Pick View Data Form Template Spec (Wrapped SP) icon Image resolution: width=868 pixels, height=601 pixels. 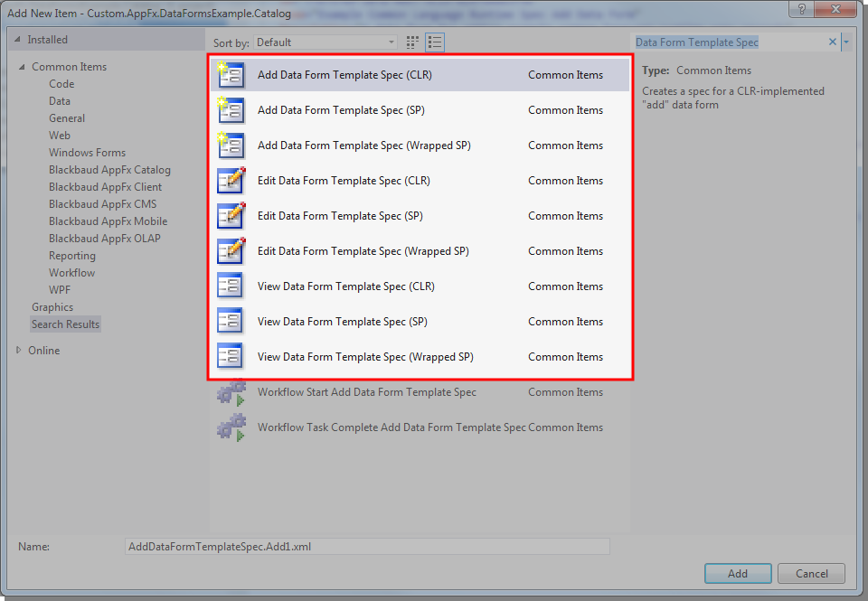pos(231,357)
